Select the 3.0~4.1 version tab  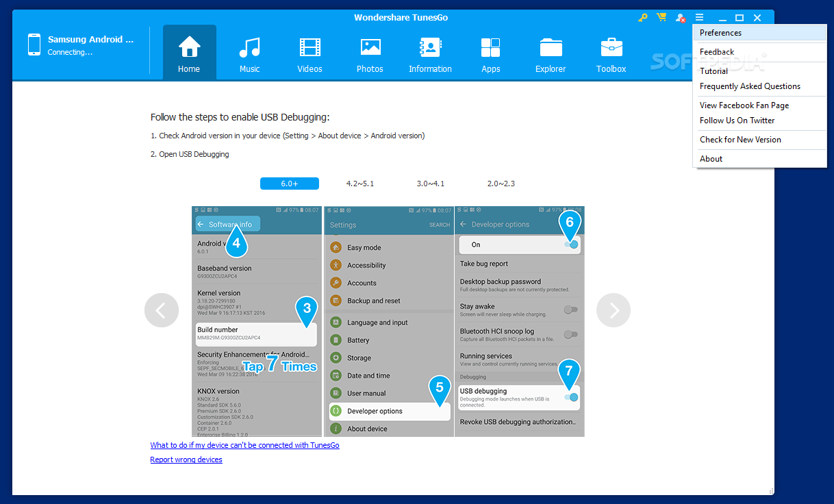point(431,184)
